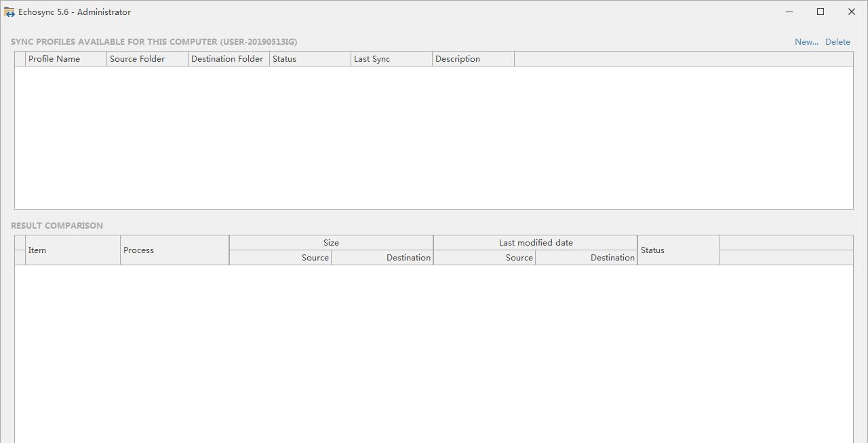Create a new sync profile via New...

[806, 41]
